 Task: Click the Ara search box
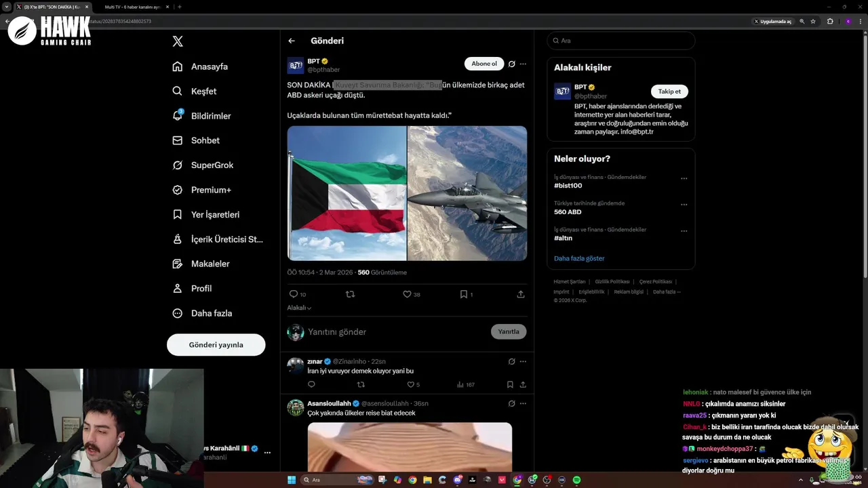point(621,41)
